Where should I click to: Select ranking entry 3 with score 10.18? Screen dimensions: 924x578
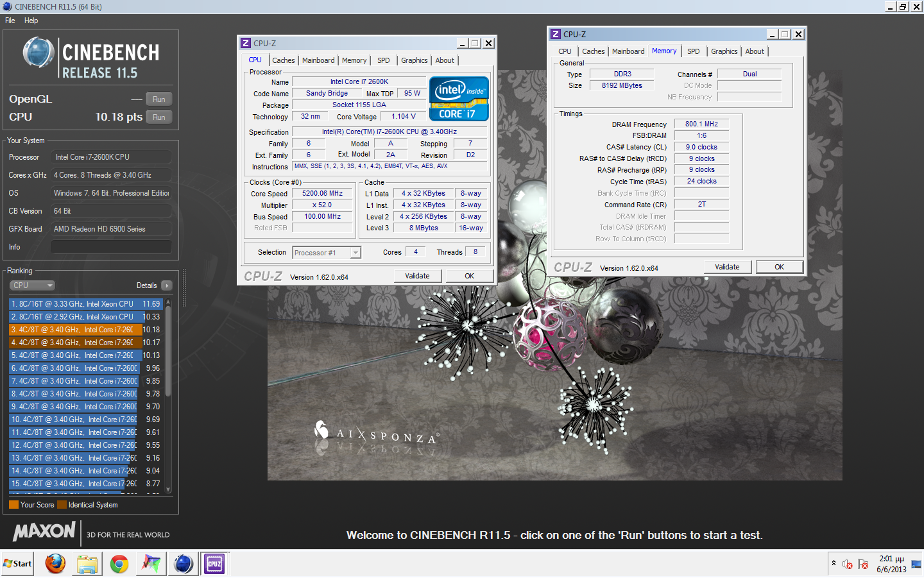point(86,330)
